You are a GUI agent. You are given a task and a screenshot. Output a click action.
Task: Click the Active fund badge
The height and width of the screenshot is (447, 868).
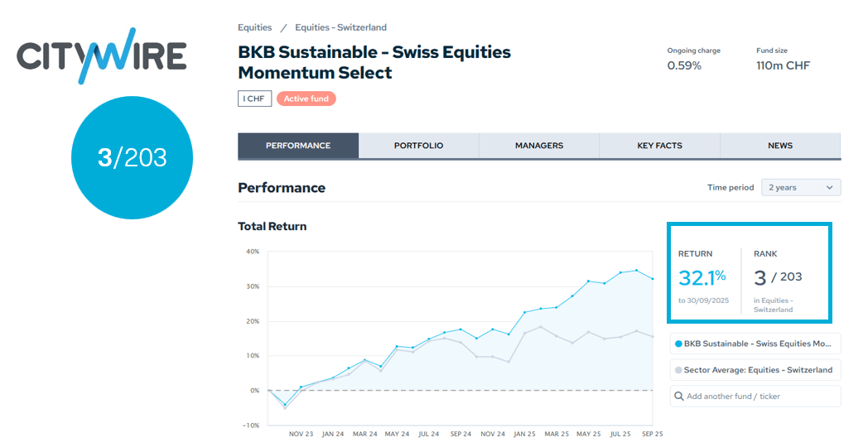[x=306, y=99]
